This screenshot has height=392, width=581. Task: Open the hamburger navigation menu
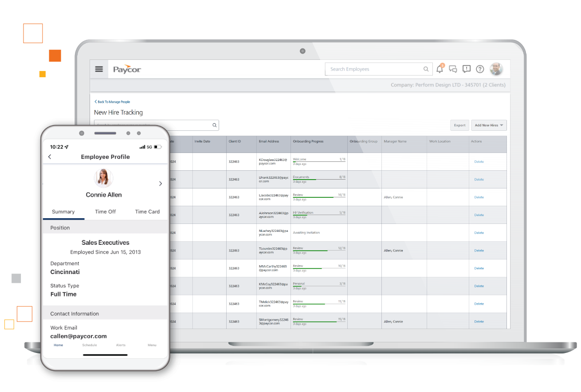click(x=99, y=69)
